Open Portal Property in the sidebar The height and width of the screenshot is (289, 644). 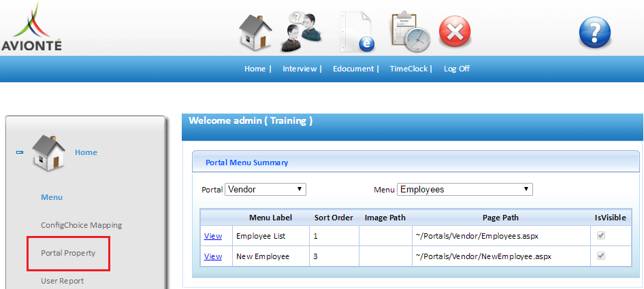click(x=68, y=253)
